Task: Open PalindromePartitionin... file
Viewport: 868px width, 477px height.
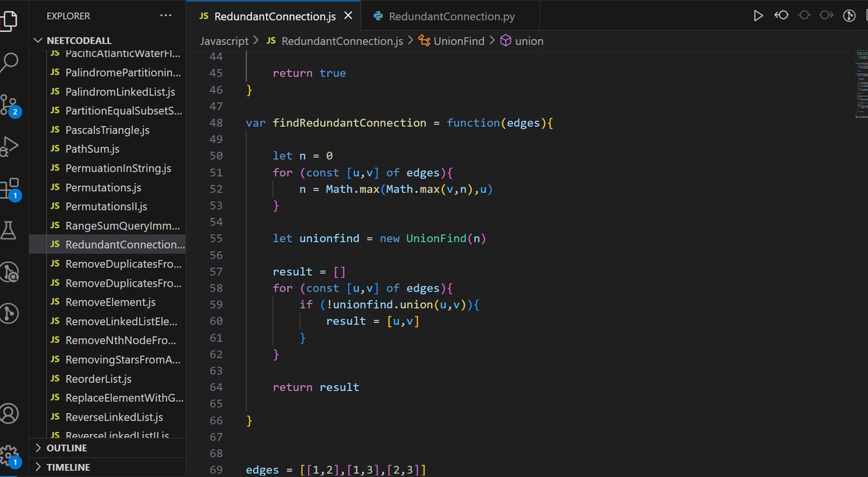Action: [x=107, y=73]
